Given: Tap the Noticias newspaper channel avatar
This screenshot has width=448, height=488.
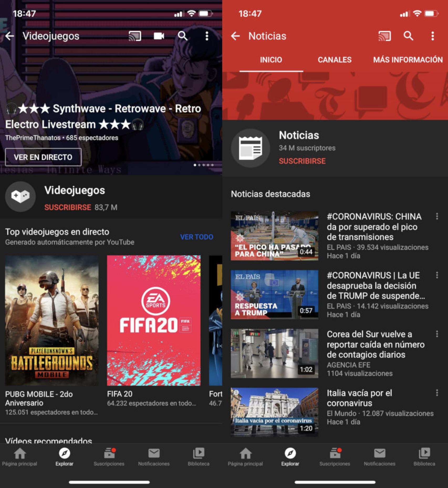Looking at the screenshot, I should pyautogui.click(x=251, y=148).
